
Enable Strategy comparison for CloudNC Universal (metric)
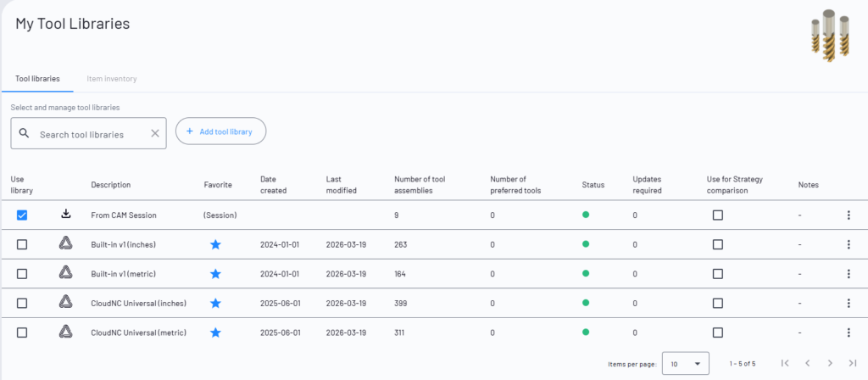click(717, 332)
